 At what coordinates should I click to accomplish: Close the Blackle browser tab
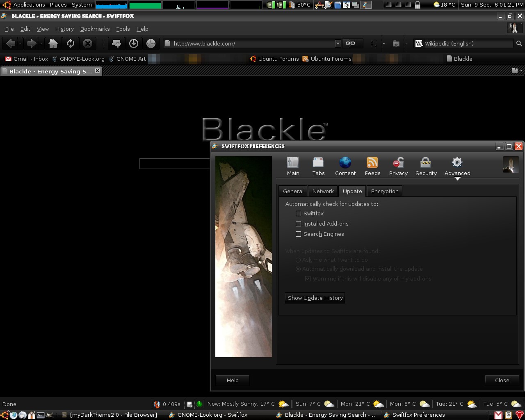click(97, 71)
